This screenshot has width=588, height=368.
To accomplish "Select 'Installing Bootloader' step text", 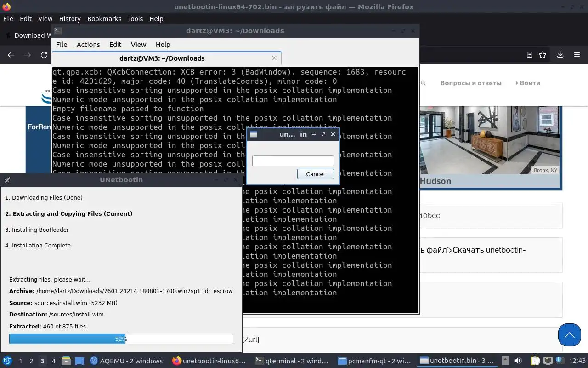I will pyautogui.click(x=37, y=230).
